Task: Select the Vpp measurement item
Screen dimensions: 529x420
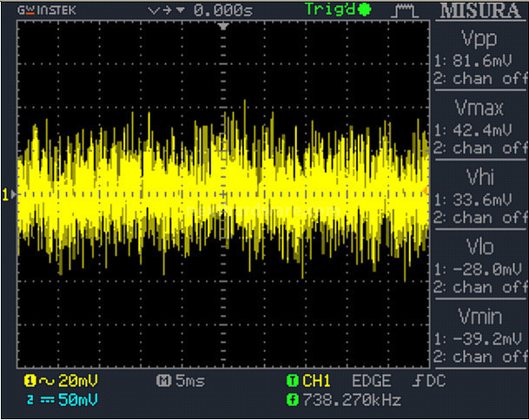Action: click(479, 38)
